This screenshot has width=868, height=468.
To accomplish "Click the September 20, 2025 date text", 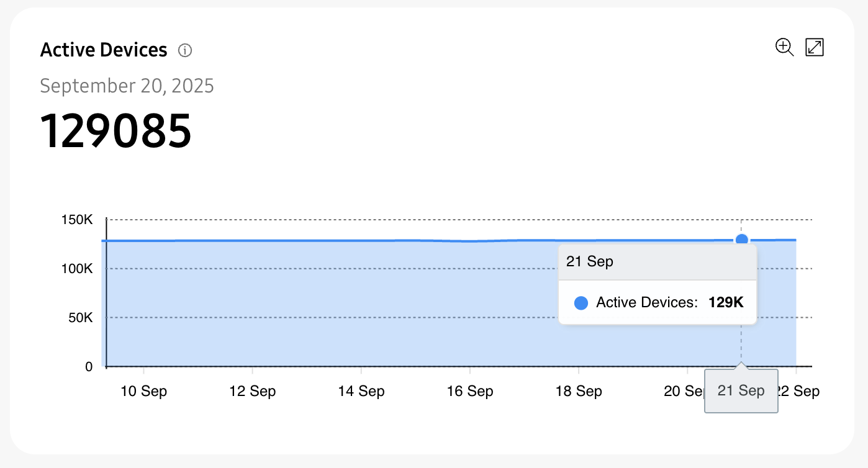I will [x=127, y=85].
